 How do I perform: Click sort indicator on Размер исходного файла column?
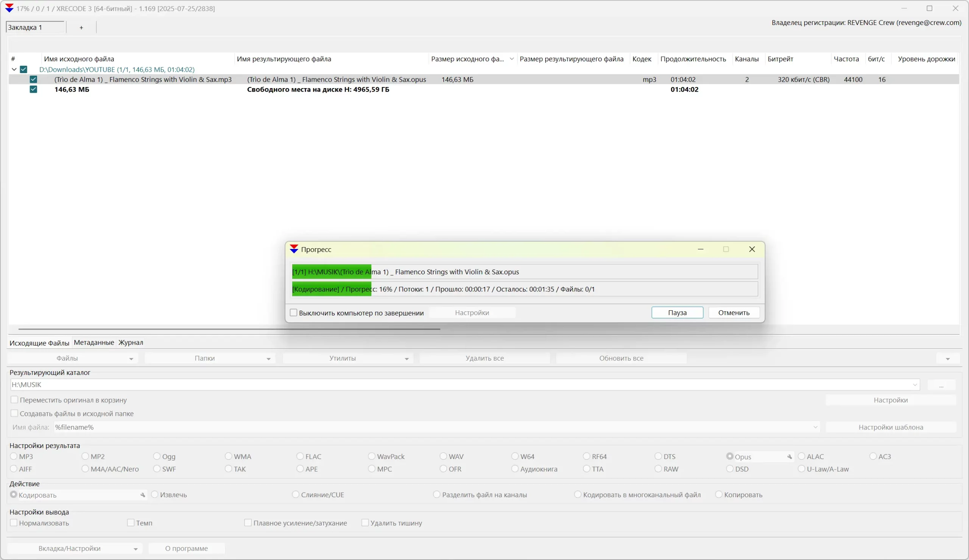pyautogui.click(x=512, y=59)
